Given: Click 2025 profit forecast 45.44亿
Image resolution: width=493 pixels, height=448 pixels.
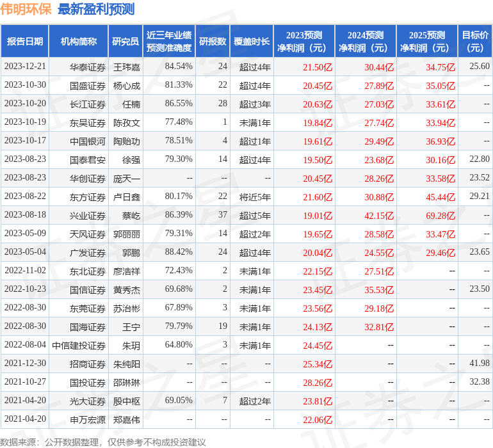Looking at the screenshot, I should click(x=440, y=197).
